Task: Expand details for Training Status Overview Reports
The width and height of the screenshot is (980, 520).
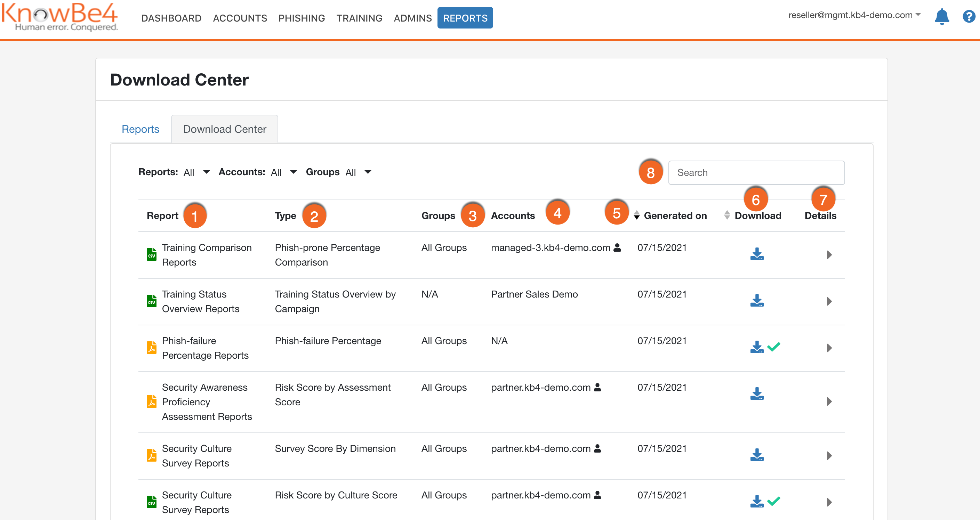Action: click(x=829, y=301)
